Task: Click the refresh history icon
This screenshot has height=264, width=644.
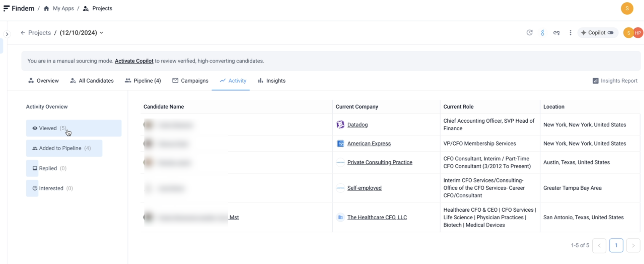Action: tap(529, 33)
